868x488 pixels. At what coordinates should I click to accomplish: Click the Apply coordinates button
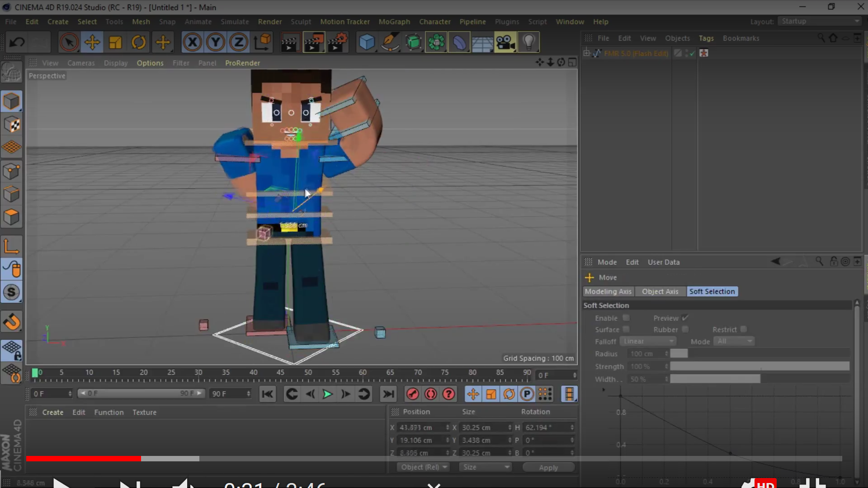pyautogui.click(x=548, y=468)
